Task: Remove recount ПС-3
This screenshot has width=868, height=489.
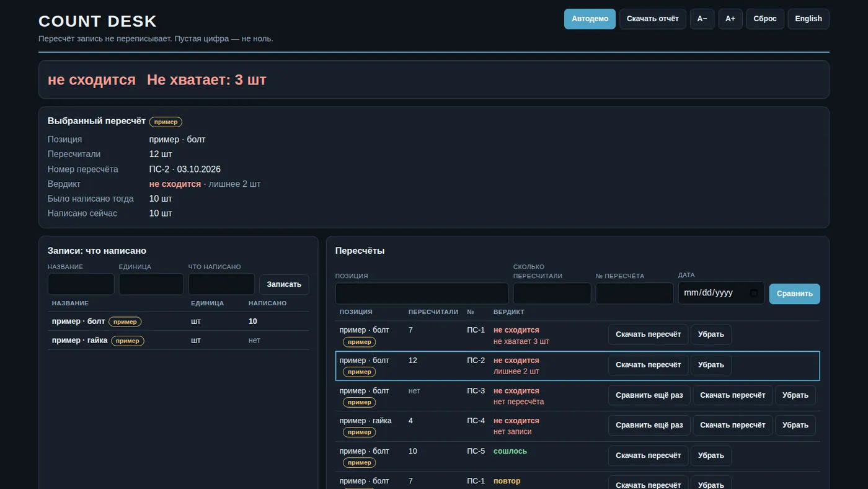Action: pos(795,395)
